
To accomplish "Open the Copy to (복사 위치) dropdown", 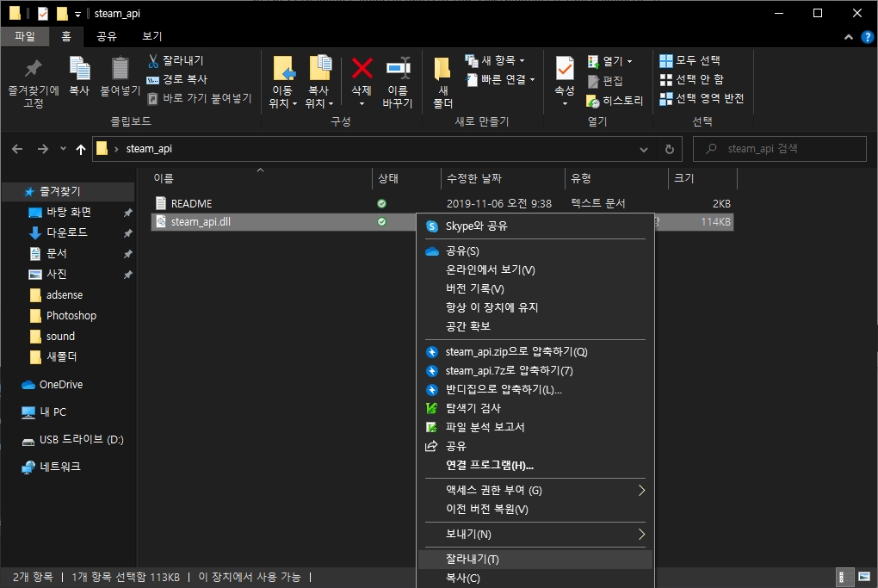I will coord(319,97).
